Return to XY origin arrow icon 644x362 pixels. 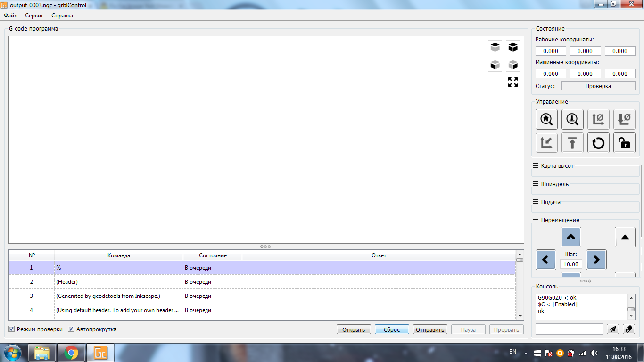546,143
